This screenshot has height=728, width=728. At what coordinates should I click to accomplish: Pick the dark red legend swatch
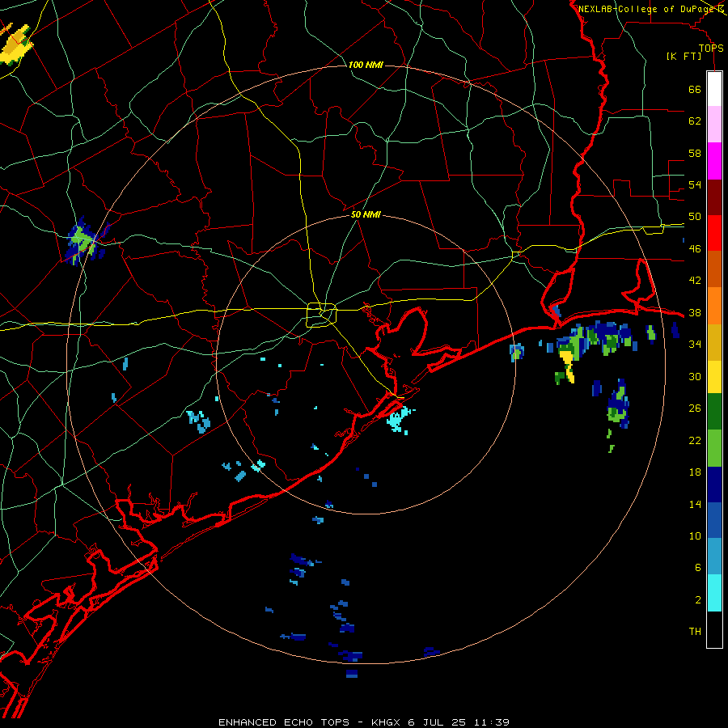coord(714,197)
